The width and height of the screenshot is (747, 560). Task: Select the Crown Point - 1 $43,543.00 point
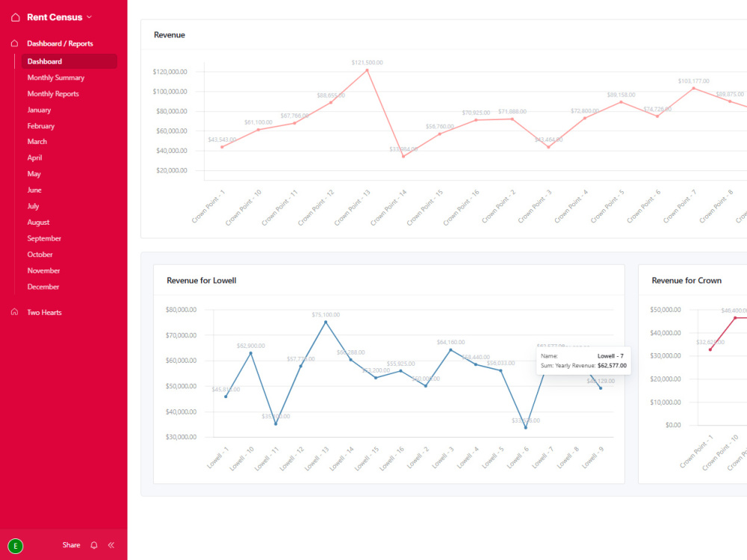222,147
